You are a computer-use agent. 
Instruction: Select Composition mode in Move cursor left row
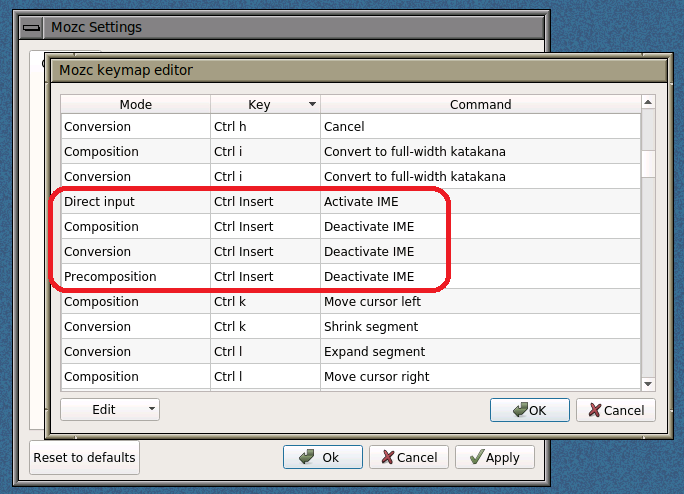coord(136,302)
